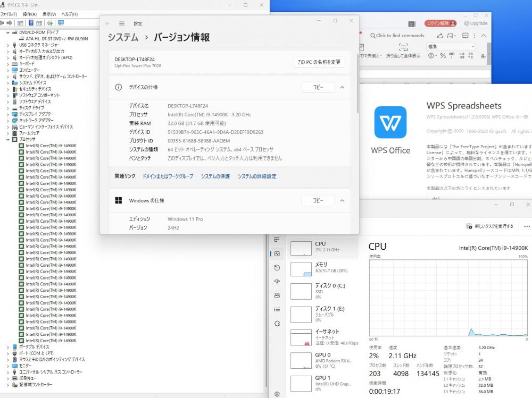Select the GPU 0 AMD Radeon item
The height and width of the screenshot is (398, 532).
(x=324, y=360)
